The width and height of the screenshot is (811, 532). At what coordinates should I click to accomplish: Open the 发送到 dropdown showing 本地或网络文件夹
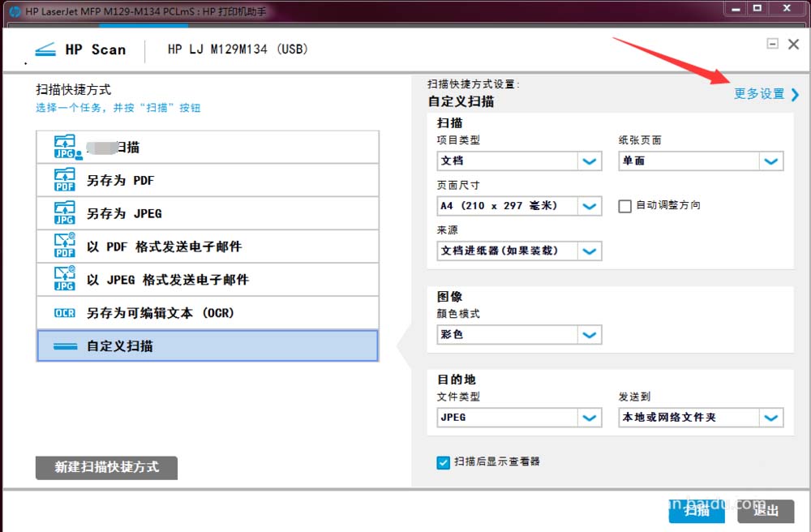click(x=701, y=417)
